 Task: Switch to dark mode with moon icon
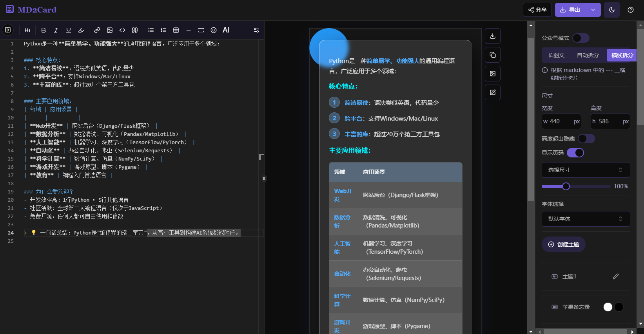click(612, 10)
